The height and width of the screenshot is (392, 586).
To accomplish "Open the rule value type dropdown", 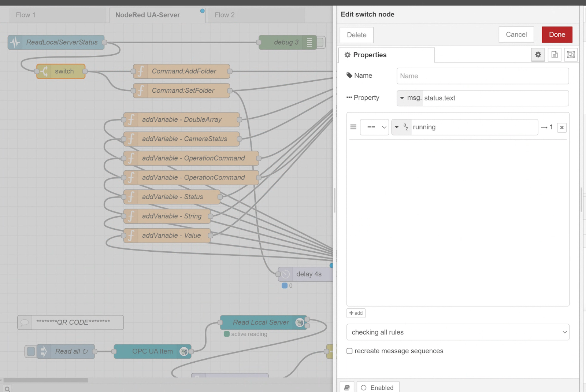I will coord(402,127).
